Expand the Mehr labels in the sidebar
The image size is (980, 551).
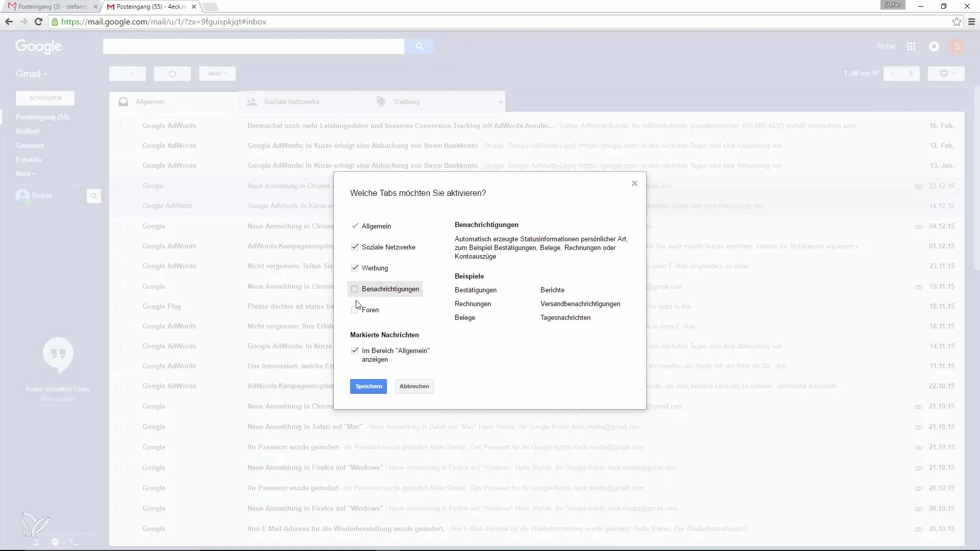[26, 174]
